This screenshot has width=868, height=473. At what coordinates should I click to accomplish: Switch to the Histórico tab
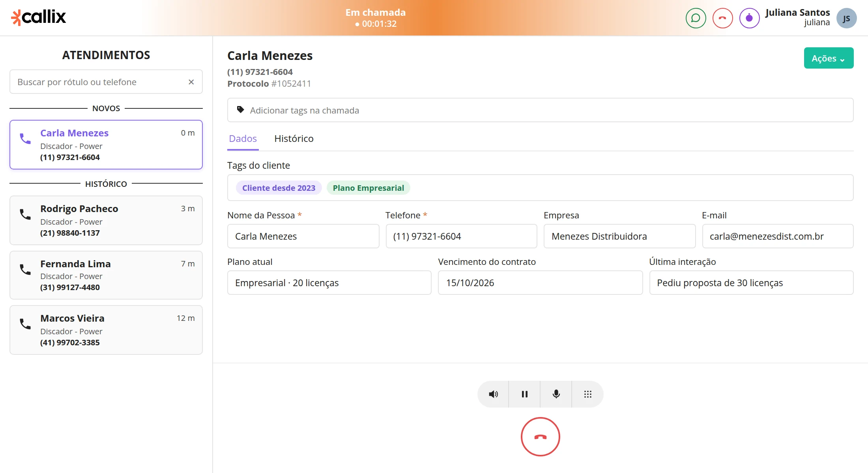pyautogui.click(x=294, y=139)
